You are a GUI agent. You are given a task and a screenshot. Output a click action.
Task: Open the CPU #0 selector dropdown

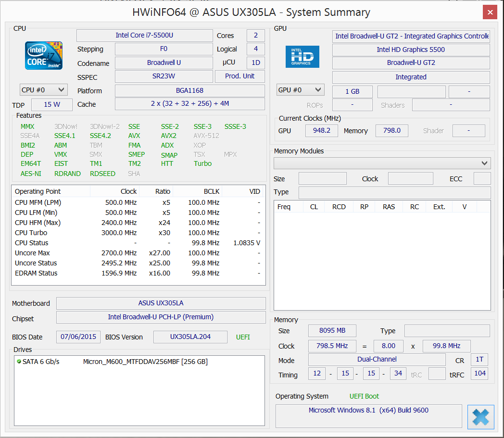click(x=43, y=90)
